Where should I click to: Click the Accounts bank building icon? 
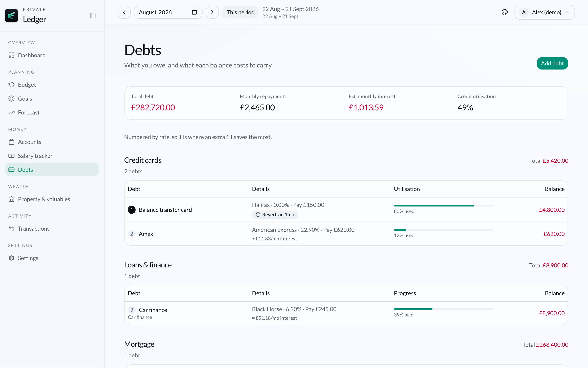[x=11, y=142]
